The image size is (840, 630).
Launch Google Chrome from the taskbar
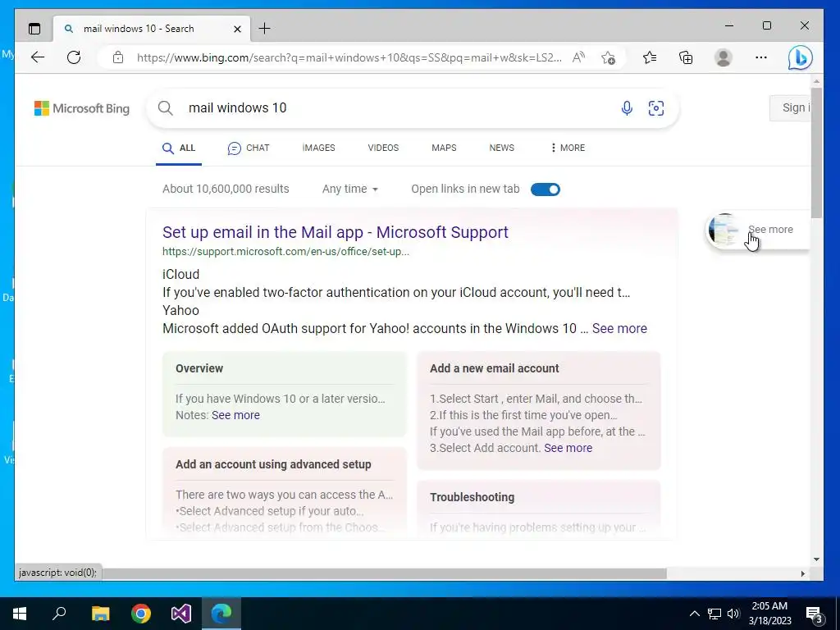(141, 614)
